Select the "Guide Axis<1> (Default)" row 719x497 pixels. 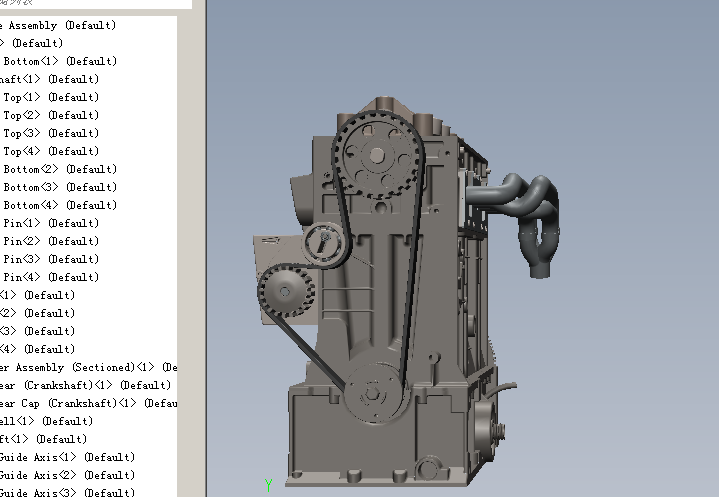[67, 457]
